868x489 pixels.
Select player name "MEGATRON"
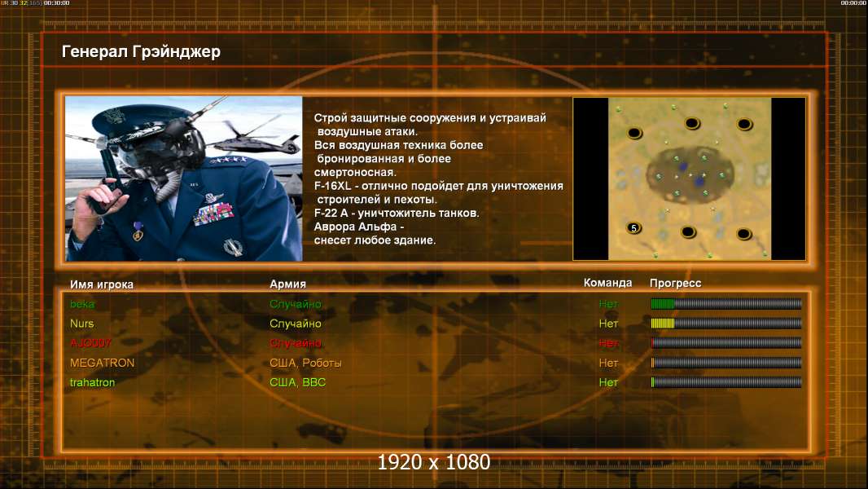click(x=103, y=363)
